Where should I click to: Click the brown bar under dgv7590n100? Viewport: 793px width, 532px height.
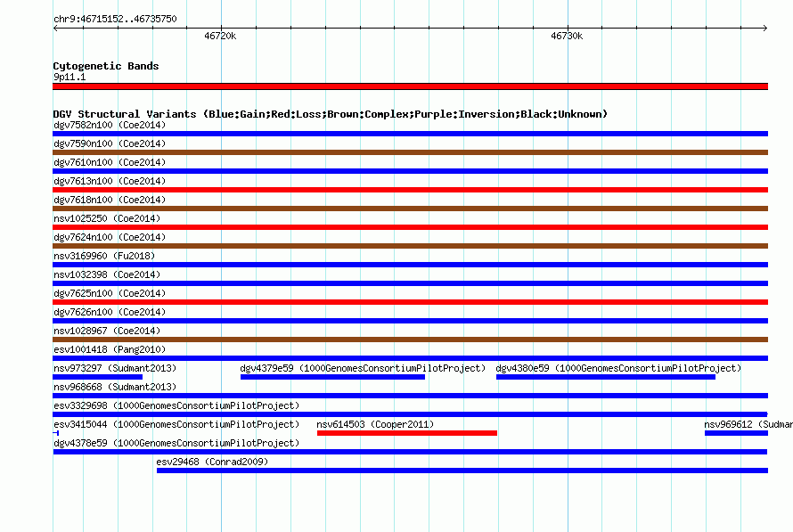[410, 152]
